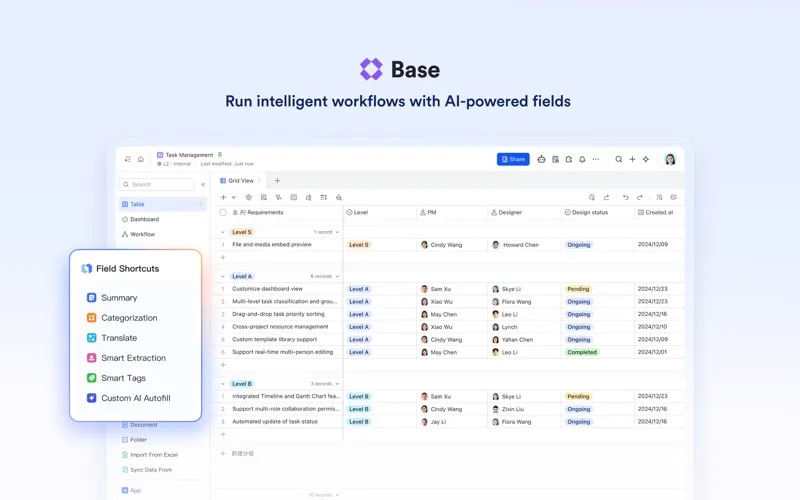Click the orange Level S tag cell

pyautogui.click(x=359, y=245)
